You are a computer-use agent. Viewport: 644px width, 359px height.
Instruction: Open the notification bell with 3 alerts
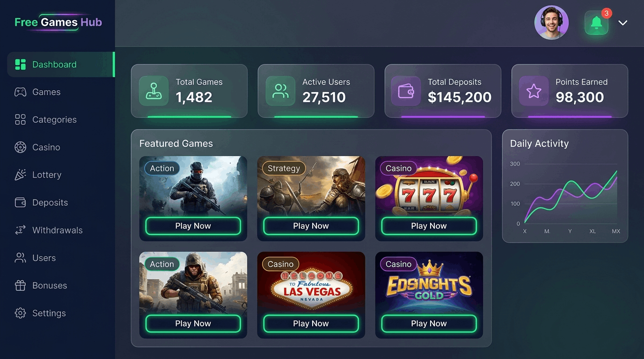[596, 22]
